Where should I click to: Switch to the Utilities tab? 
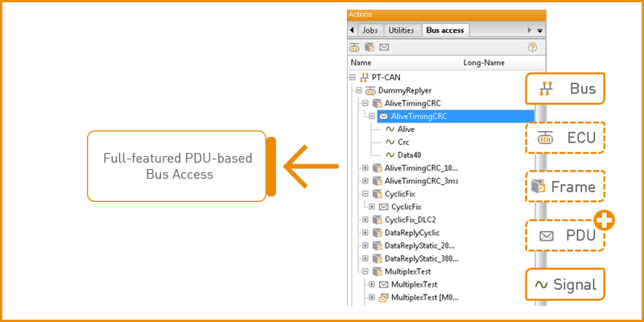[401, 31]
